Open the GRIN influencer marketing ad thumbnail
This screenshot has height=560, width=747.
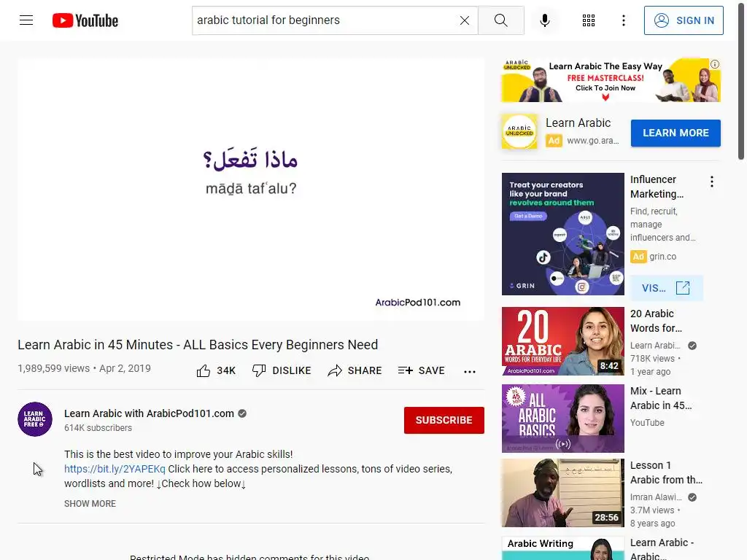coord(562,234)
